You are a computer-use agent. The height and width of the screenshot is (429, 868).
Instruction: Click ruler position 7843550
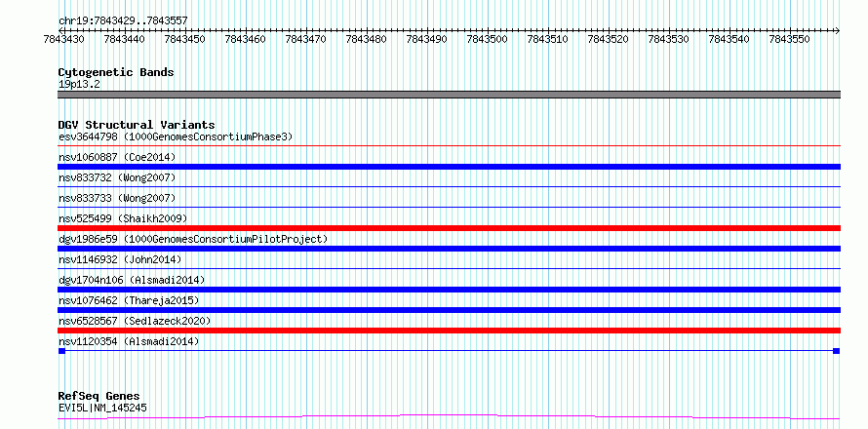pos(789,39)
